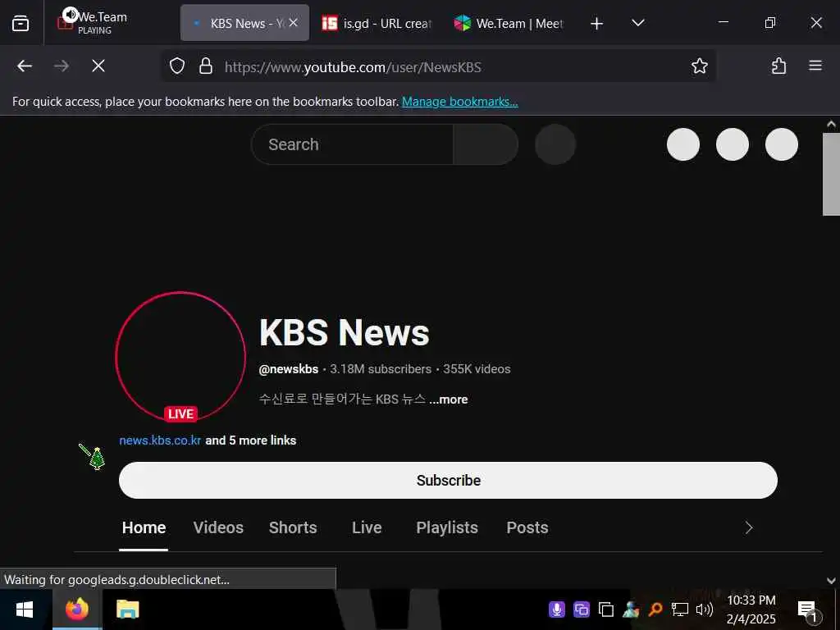The height and width of the screenshot is (630, 840).
Task: Click the red LIVE badge
Action: coord(180,413)
